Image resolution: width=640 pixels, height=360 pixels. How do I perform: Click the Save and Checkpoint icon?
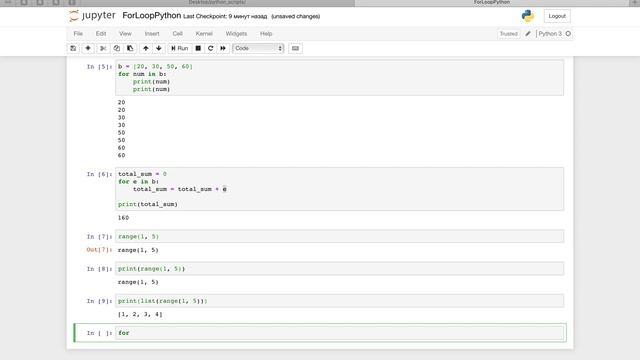(73, 48)
